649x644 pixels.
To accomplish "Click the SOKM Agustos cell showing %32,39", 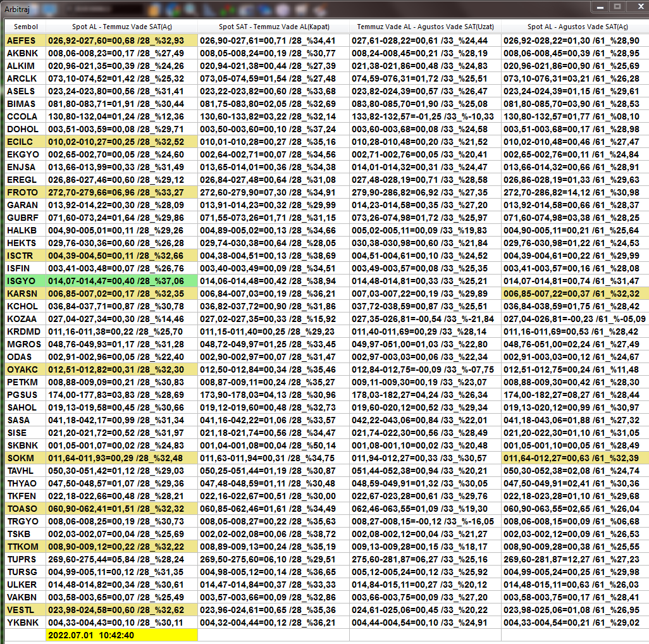I will 576,458.
